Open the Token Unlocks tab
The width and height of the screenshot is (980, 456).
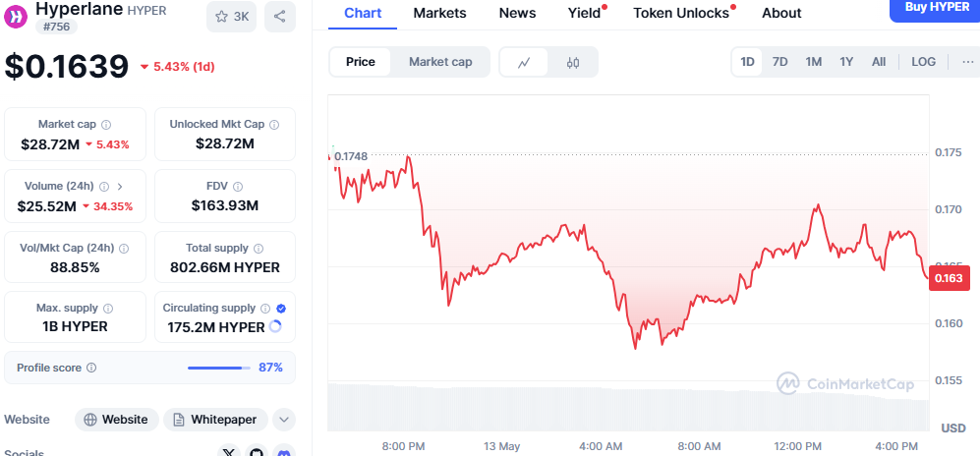(681, 13)
